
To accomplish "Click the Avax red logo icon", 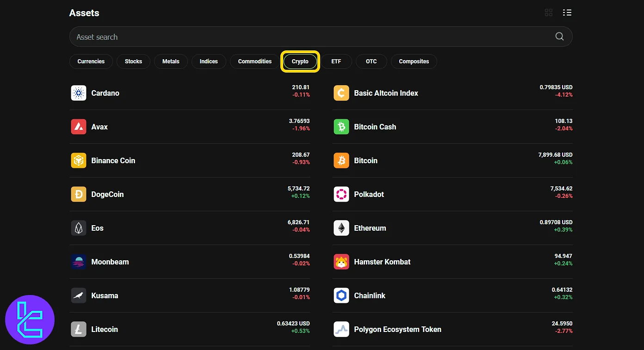I will (x=79, y=127).
